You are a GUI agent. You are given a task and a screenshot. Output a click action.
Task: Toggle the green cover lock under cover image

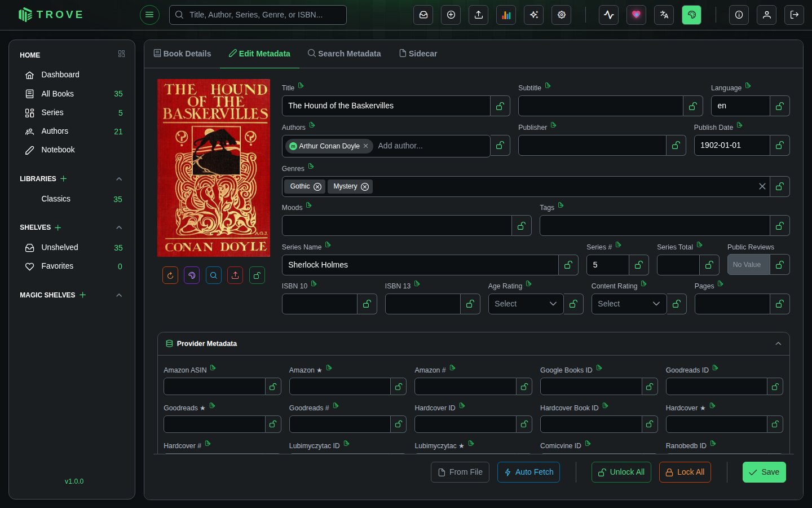[x=257, y=275]
